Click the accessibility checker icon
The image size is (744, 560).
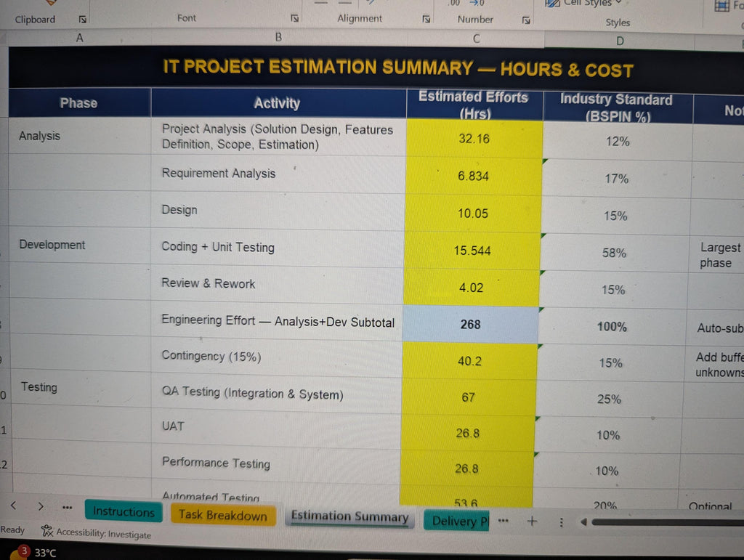pos(47,531)
